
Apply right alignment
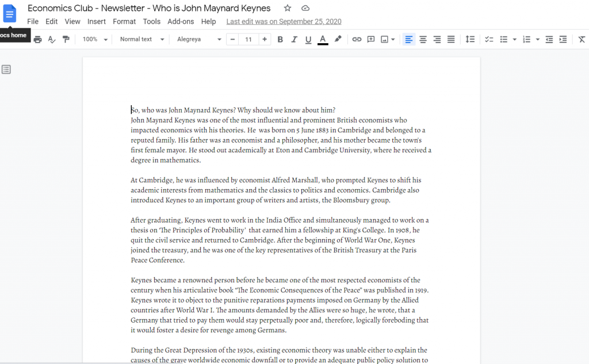(x=437, y=40)
